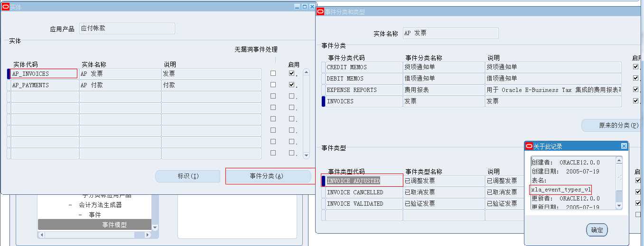Click the down arrow in 关于此记录 text scrollbar
This screenshot has width=644, height=246.
point(619,206)
